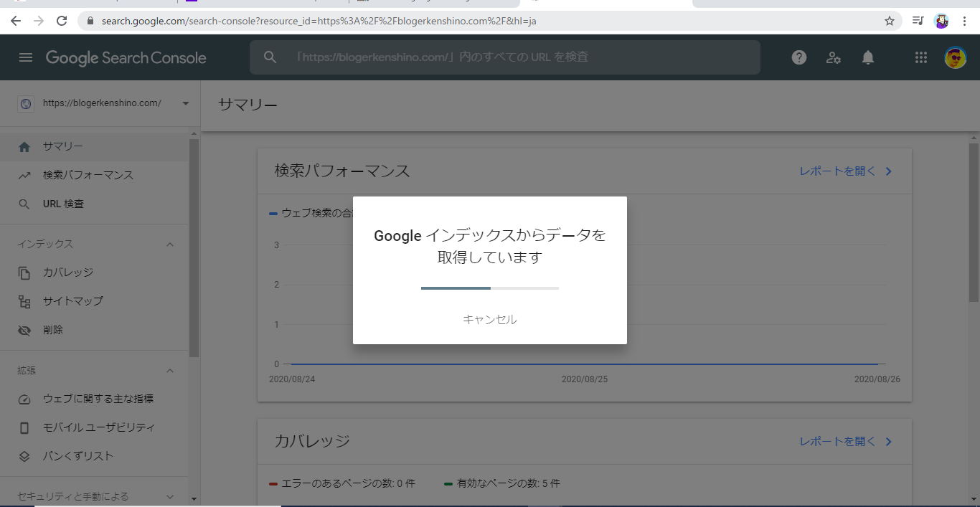
Task: Open the Chrome three-dot menu
Action: pyautogui.click(x=965, y=21)
